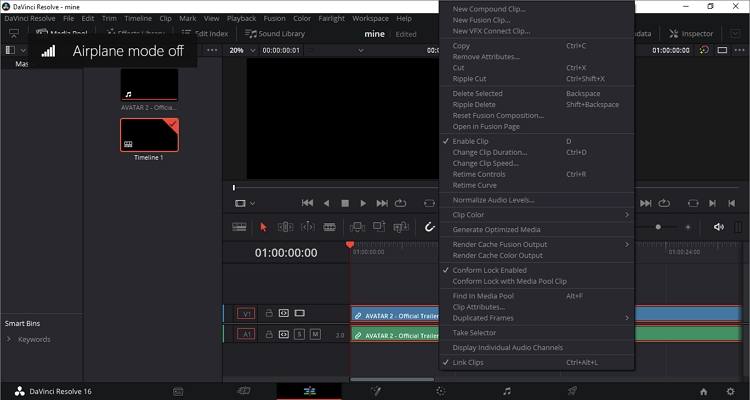The height and width of the screenshot is (400, 750).
Task: Open the Fairlight page music icon
Action: click(507, 391)
